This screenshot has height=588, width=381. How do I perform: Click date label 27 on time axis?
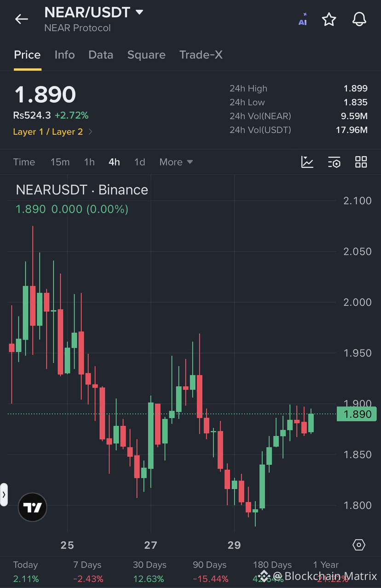pyautogui.click(x=150, y=545)
